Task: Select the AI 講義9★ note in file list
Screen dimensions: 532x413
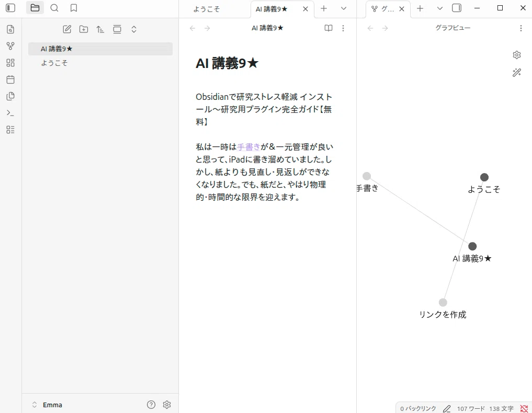Action: click(100, 49)
